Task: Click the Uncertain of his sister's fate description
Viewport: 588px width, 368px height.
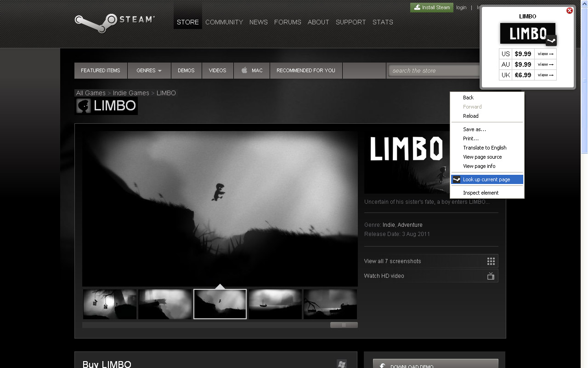Action: point(427,202)
